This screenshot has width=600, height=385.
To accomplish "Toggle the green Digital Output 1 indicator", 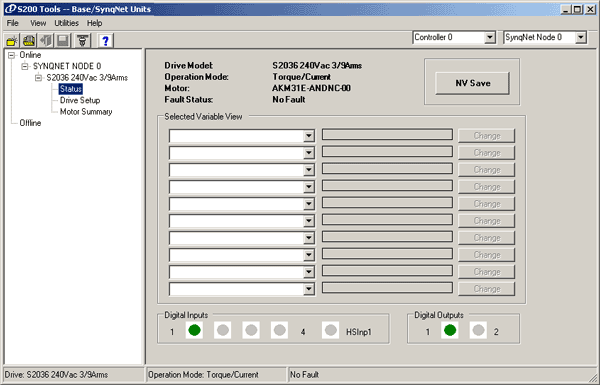I will 450,330.
